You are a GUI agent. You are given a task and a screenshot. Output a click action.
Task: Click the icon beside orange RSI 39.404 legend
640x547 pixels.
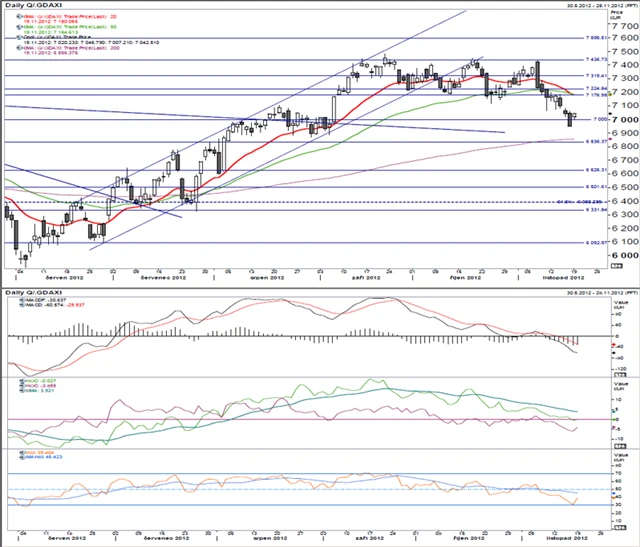(x=22, y=453)
